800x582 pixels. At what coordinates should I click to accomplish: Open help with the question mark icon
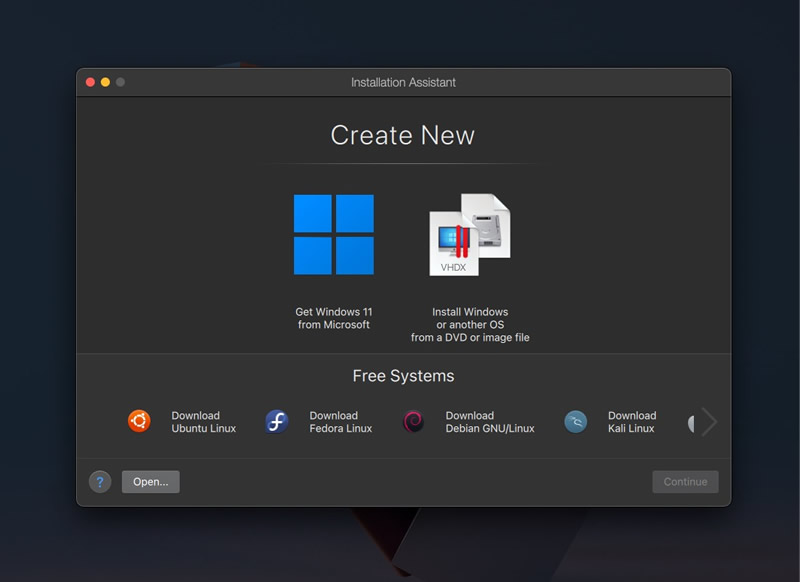click(100, 482)
